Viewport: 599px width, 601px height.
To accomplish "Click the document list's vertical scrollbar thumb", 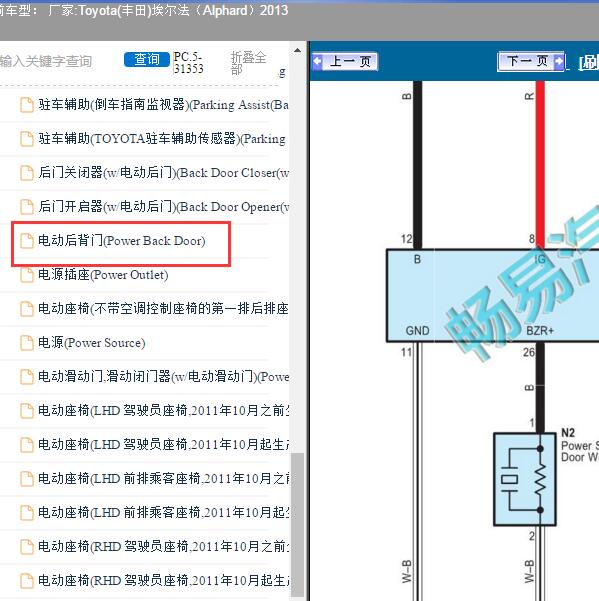I will (x=297, y=525).
